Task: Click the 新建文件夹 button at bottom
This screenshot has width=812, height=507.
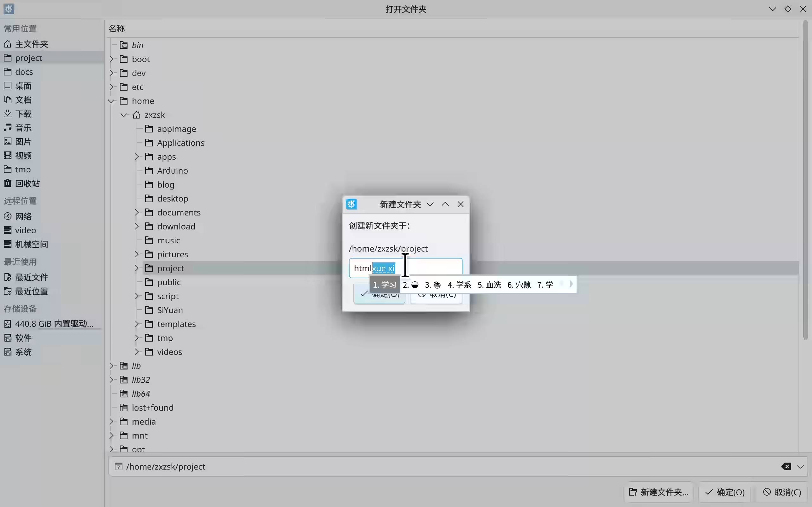Action: pos(658,492)
